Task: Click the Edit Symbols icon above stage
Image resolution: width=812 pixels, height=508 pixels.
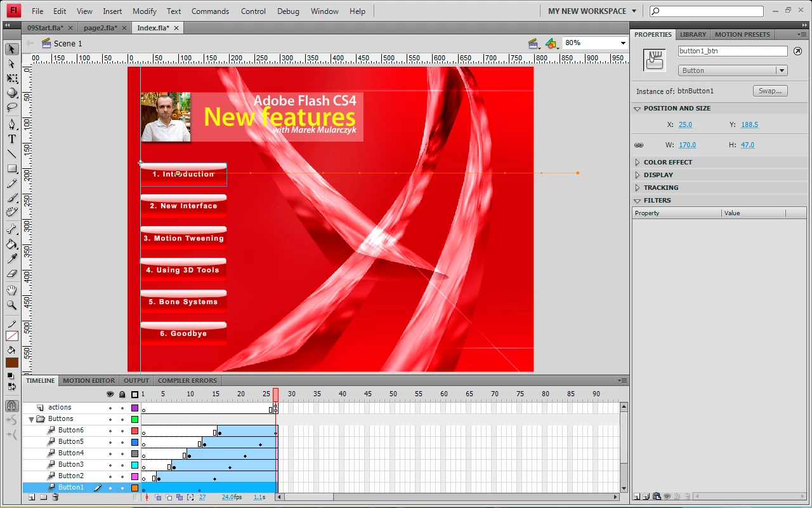Action: click(551, 43)
